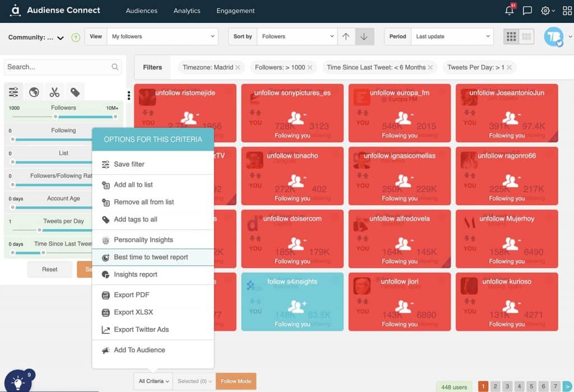Go to Audiences in top navigation
Viewport: 574px width, 392px height.
(142, 11)
